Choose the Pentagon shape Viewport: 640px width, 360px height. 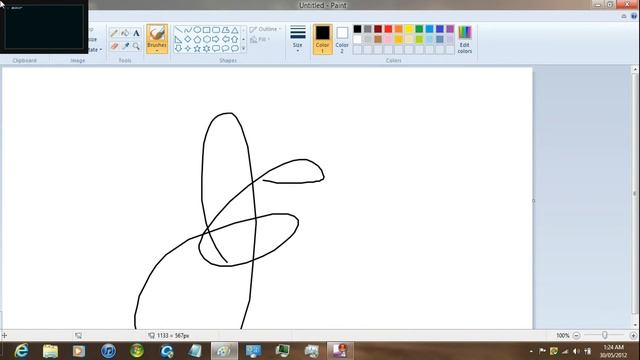point(197,40)
